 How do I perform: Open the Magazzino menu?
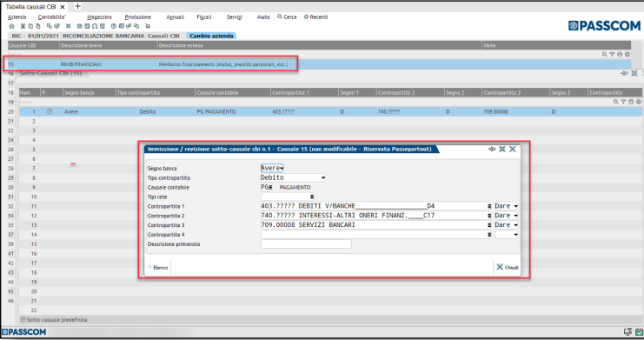coord(99,17)
